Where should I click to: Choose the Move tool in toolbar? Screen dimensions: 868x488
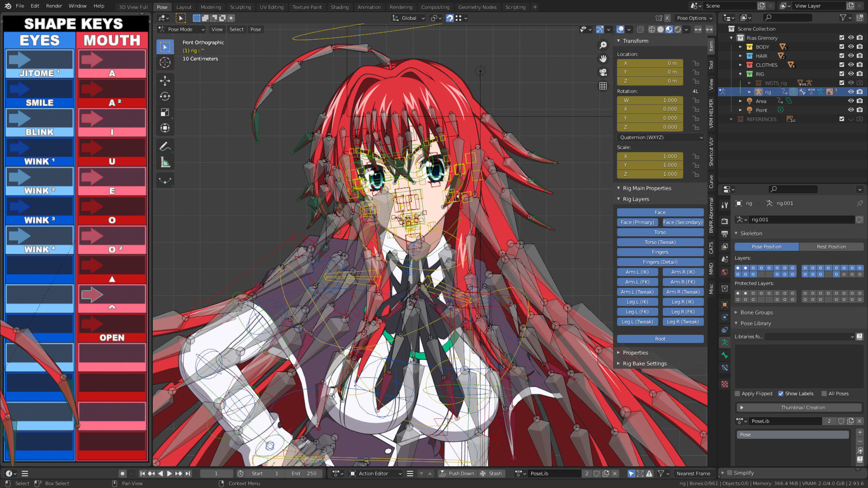coord(165,81)
